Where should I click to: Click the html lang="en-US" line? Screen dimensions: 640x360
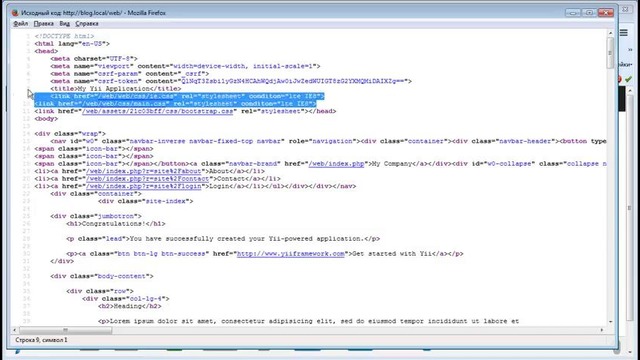(72, 44)
